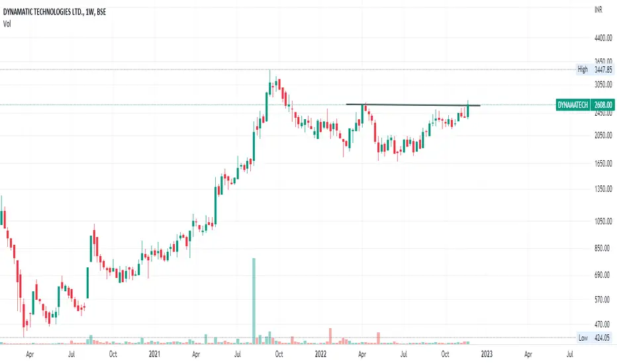Click the INR currency label
Viewport: 617px width, 364px height.
coord(598,10)
